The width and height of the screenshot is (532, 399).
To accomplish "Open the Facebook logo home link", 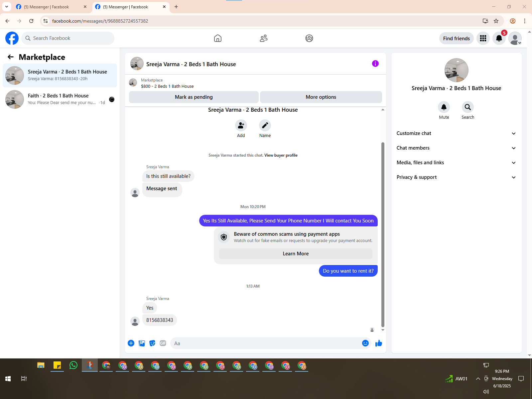I will coord(12,38).
